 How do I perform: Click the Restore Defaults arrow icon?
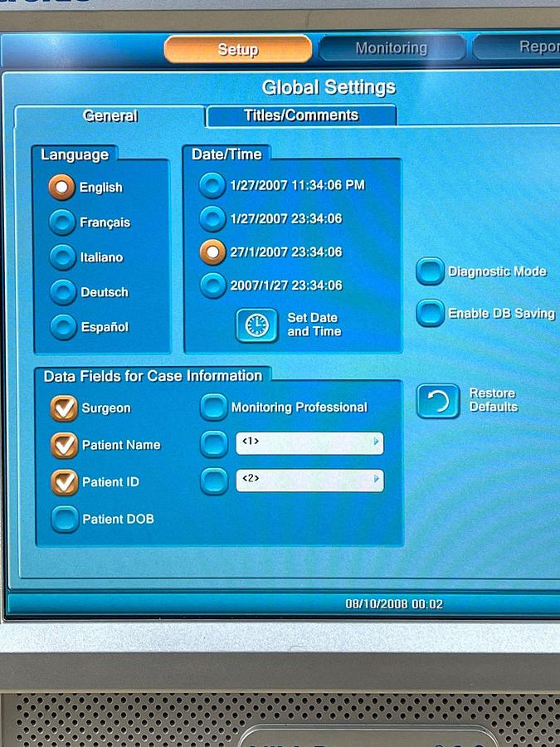438,401
